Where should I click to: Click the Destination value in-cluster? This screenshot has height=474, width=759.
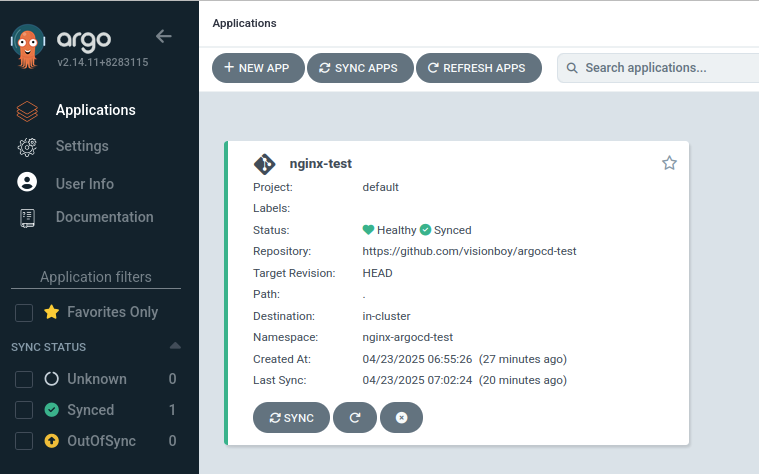[386, 316]
